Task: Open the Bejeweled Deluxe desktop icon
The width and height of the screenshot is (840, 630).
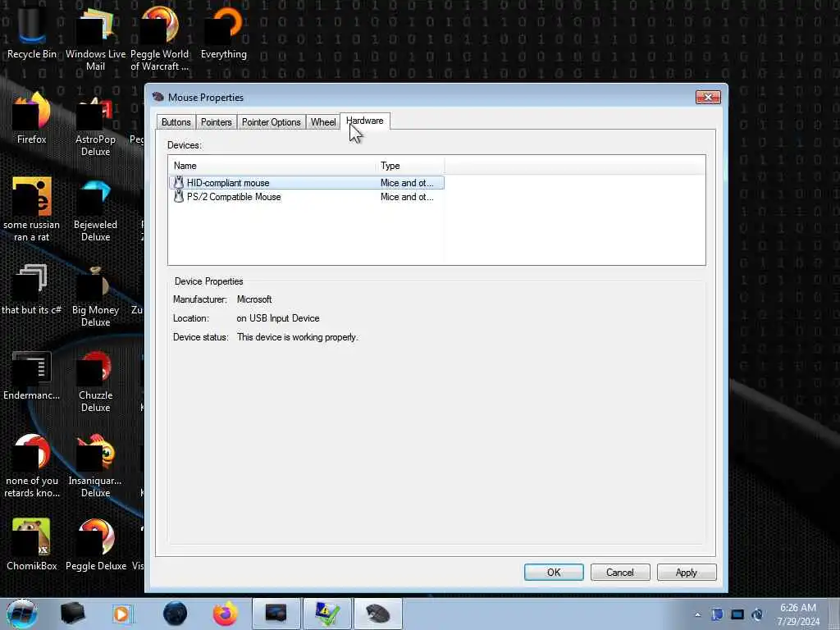Action: point(95,209)
